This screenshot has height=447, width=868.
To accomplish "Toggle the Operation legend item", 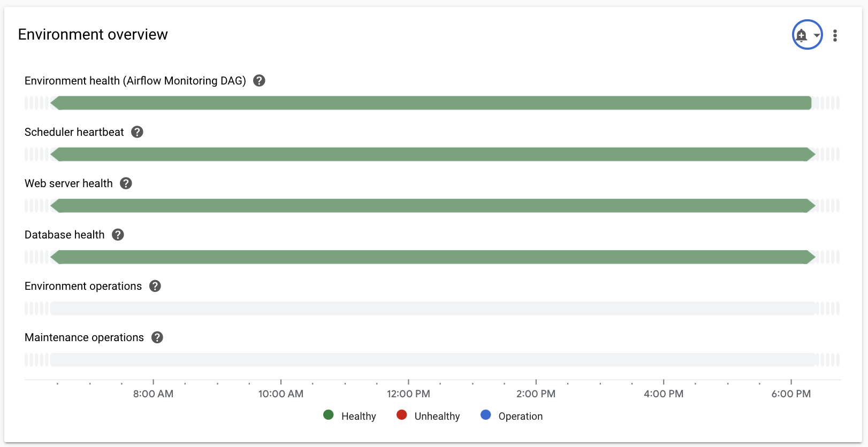I will pyautogui.click(x=512, y=416).
